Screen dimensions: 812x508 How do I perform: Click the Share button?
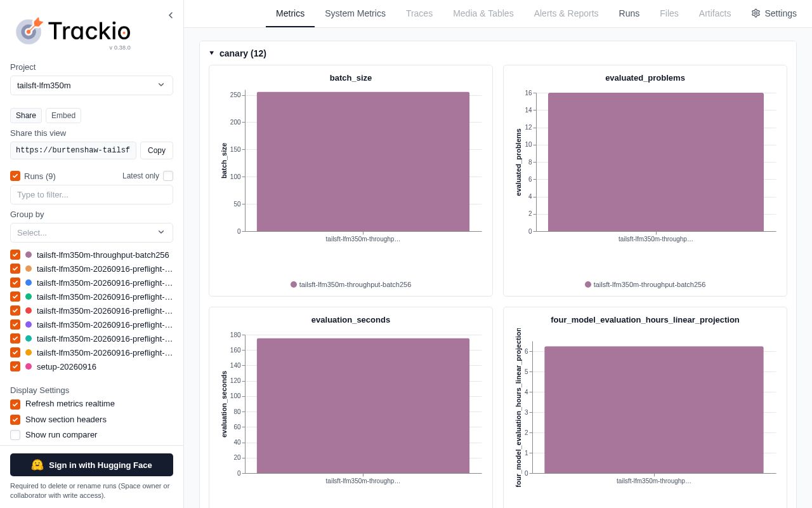point(26,116)
